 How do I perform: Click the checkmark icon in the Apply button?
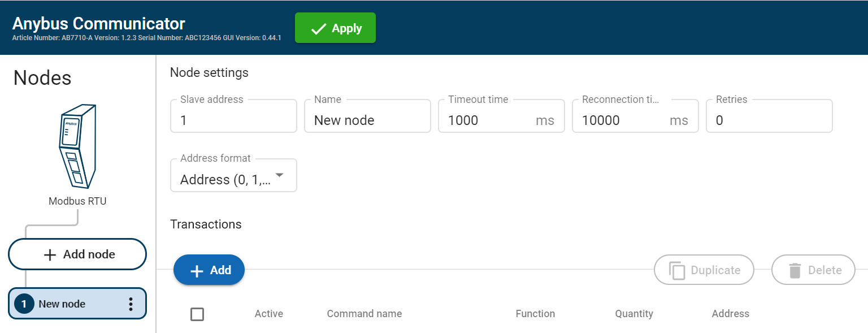tap(318, 27)
